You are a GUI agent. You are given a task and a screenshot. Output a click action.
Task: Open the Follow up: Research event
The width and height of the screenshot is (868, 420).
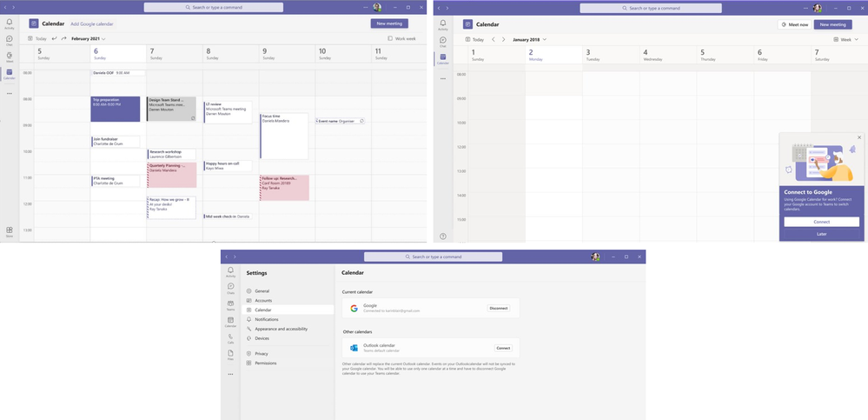[x=284, y=188]
